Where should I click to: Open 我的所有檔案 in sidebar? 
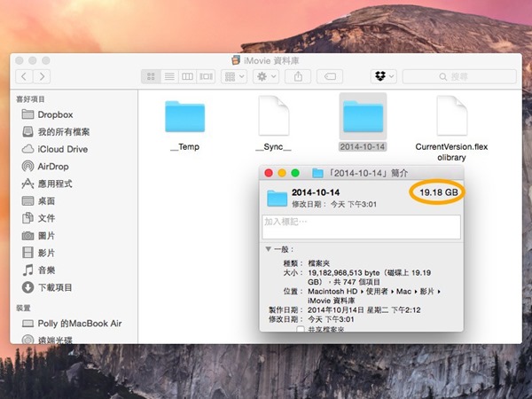(56, 131)
